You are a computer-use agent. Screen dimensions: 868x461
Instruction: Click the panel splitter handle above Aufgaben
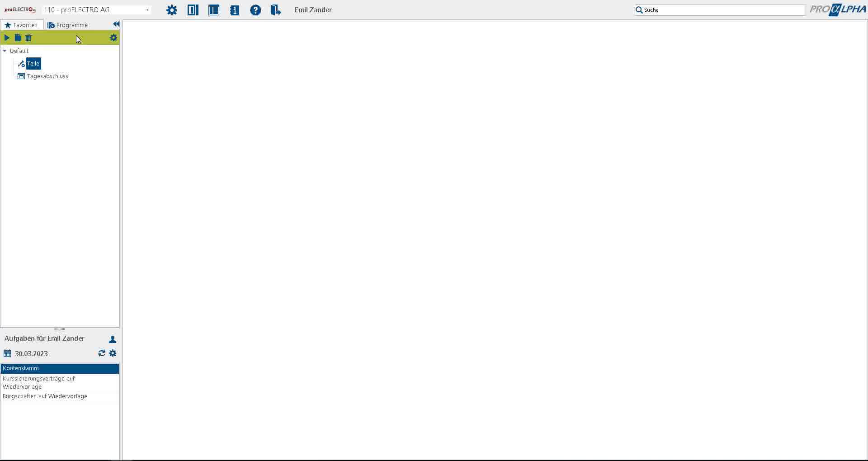tap(60, 329)
